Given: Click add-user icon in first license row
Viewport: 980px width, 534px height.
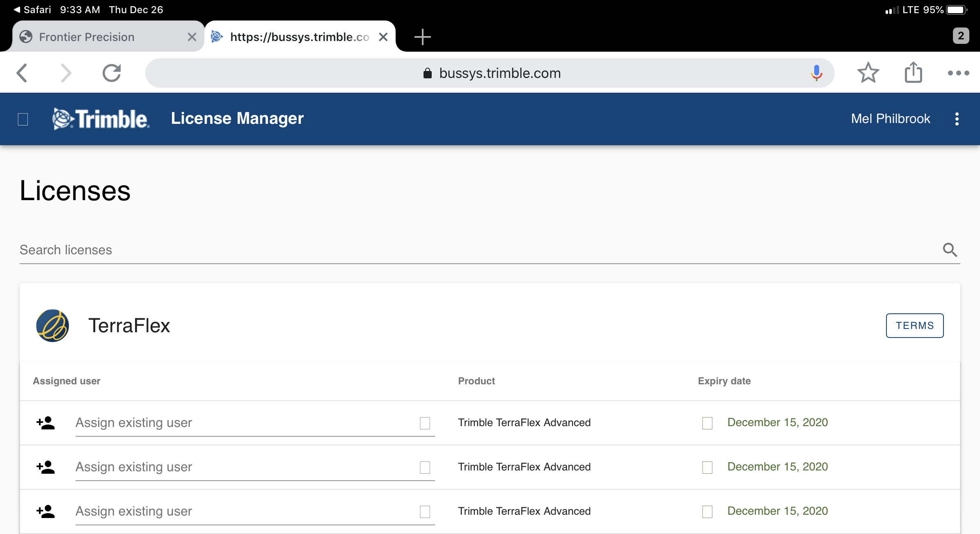Looking at the screenshot, I should click(x=46, y=423).
